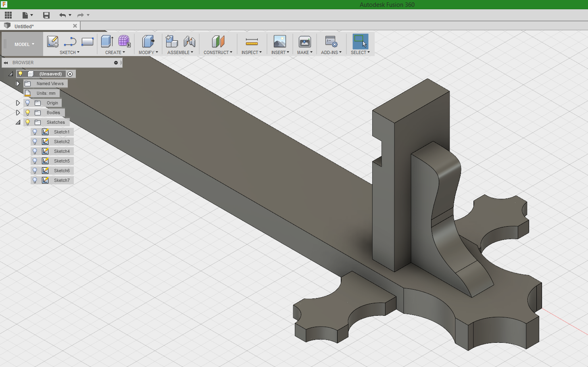This screenshot has width=588, height=367.
Task: Open the ASSEMBLE menu
Action: tap(180, 52)
